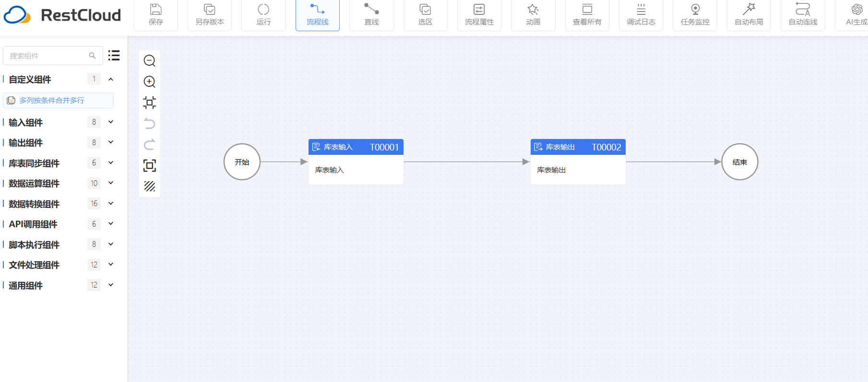
Task: Click the zoom in magnifier icon
Action: [149, 81]
